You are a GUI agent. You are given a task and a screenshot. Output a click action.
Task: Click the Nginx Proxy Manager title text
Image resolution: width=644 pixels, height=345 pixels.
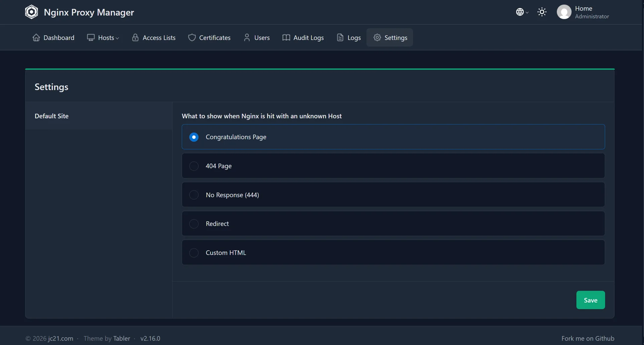(x=89, y=12)
